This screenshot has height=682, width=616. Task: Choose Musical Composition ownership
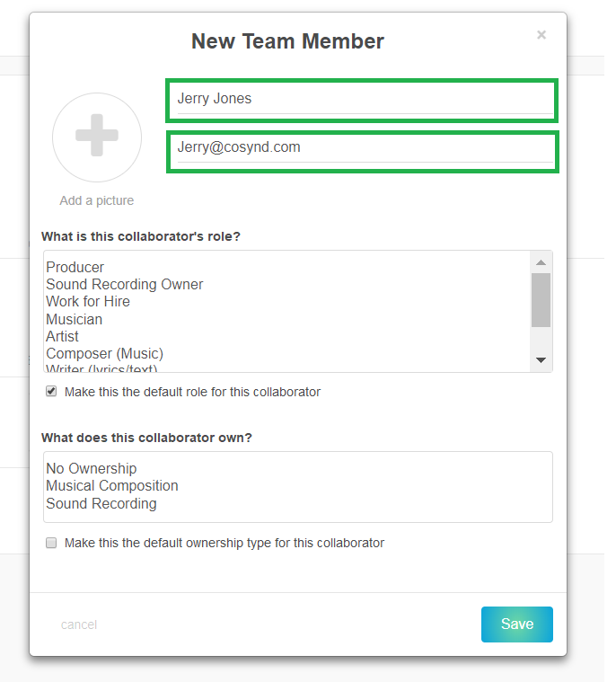coord(112,485)
